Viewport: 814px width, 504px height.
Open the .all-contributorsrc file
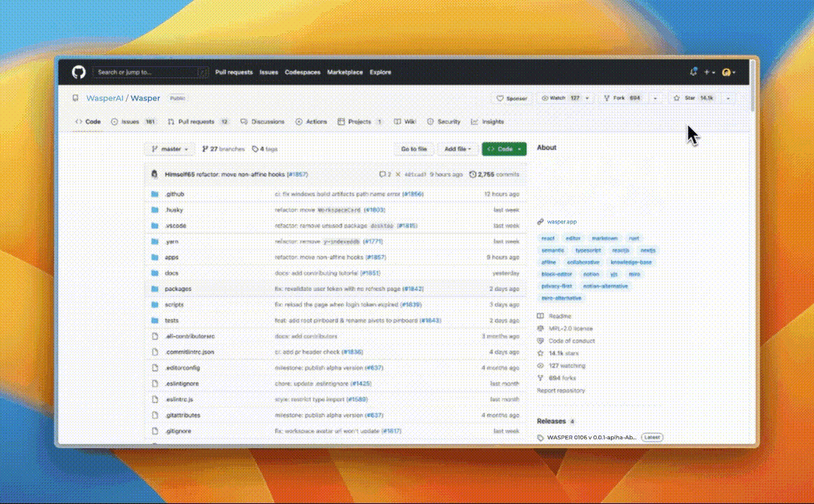pyautogui.click(x=190, y=336)
